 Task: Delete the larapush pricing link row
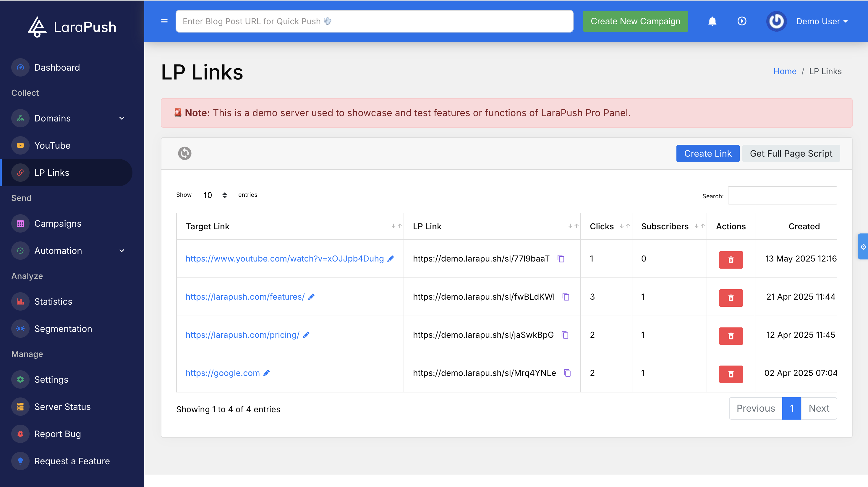click(x=731, y=336)
